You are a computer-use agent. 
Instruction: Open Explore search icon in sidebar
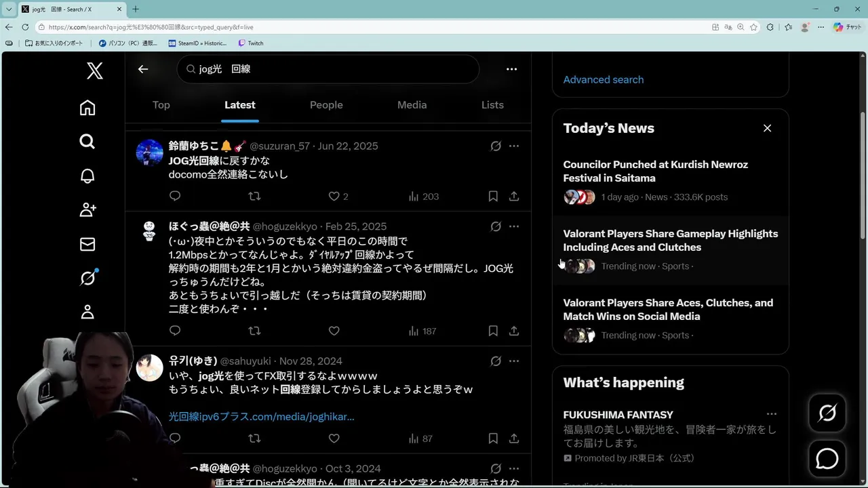click(87, 142)
